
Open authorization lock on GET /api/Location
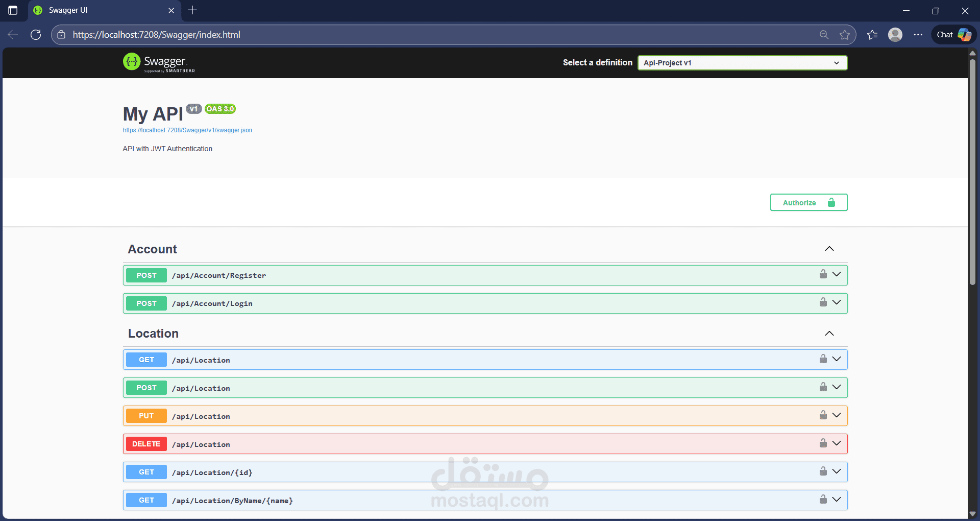click(x=822, y=359)
